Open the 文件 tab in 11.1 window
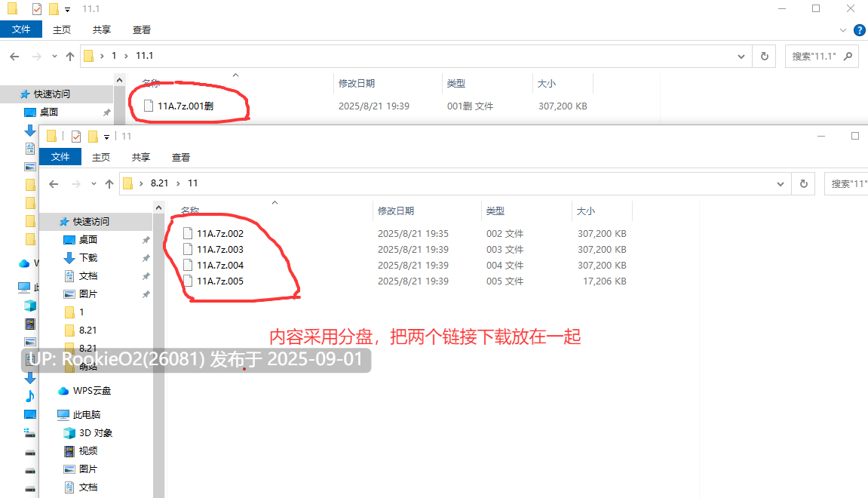 pos(21,29)
